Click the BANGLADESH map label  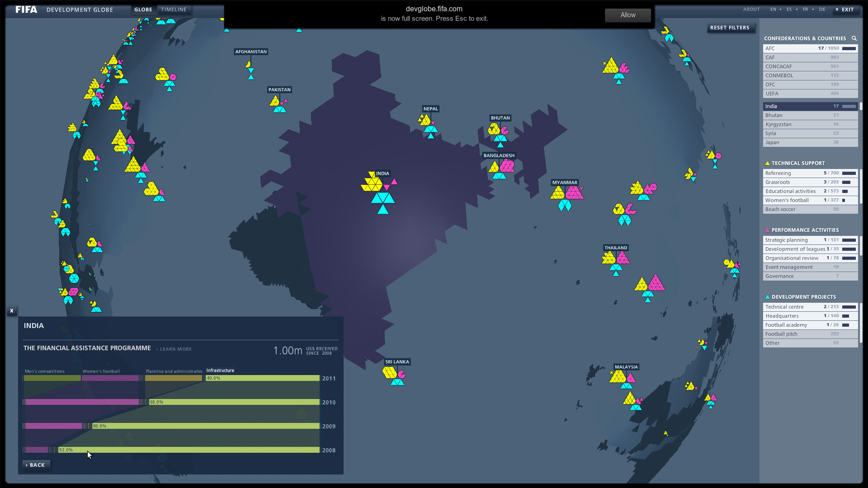[499, 155]
